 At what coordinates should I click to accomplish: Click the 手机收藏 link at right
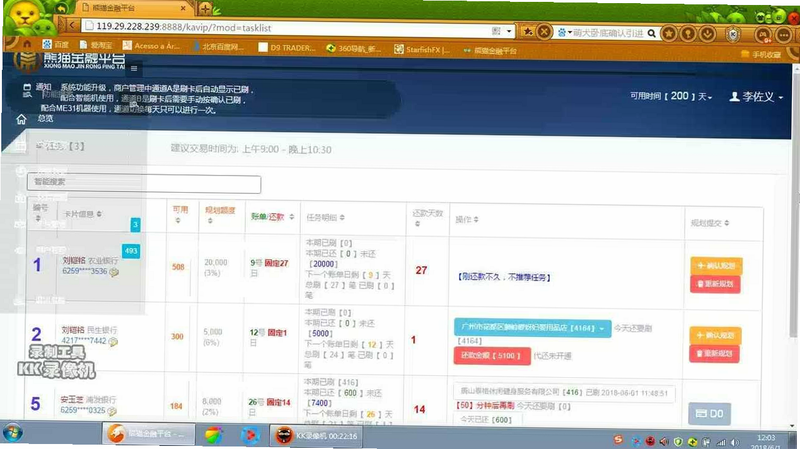(x=761, y=54)
